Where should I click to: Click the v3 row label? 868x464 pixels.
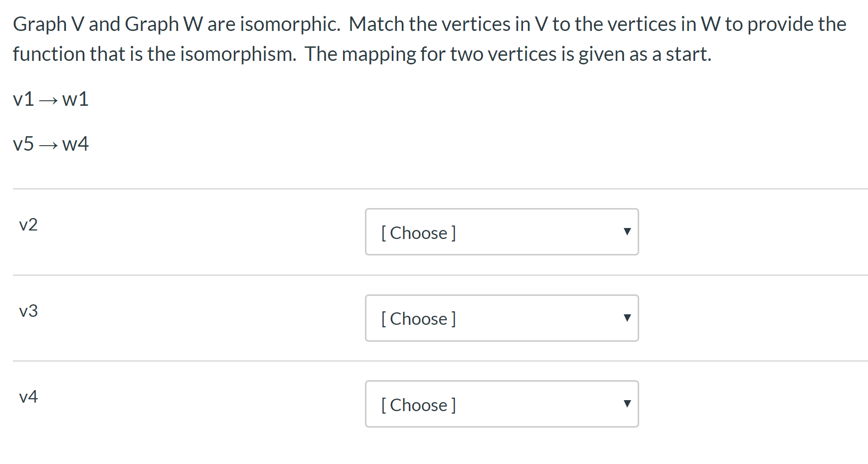click(28, 310)
